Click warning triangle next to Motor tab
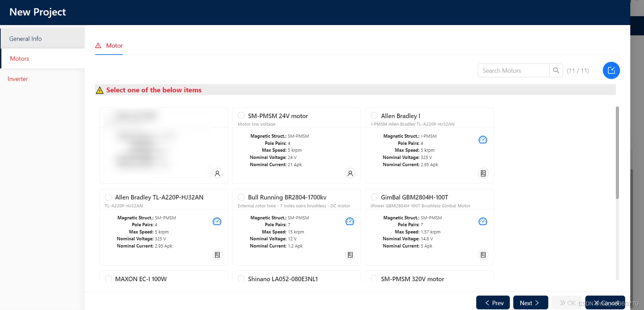The width and height of the screenshot is (644, 310). [98, 45]
